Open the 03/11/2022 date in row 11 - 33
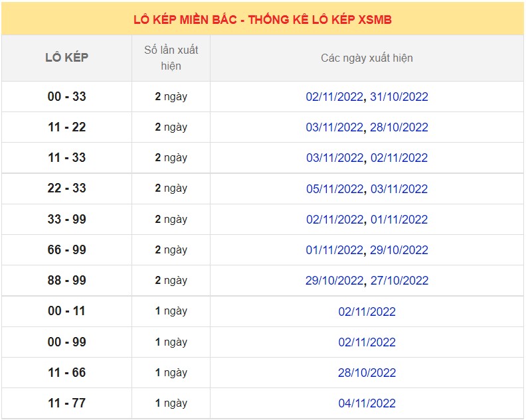This screenshot has height=420, width=526. pos(335,158)
